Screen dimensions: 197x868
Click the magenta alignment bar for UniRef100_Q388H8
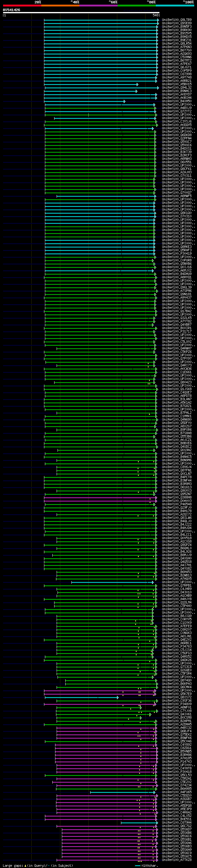(100, 498)
